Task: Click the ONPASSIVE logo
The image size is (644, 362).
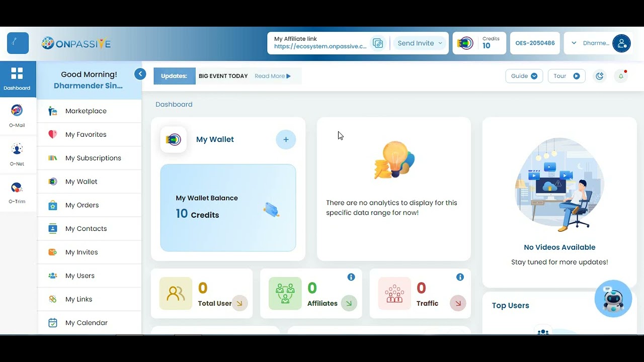Action: click(x=76, y=43)
